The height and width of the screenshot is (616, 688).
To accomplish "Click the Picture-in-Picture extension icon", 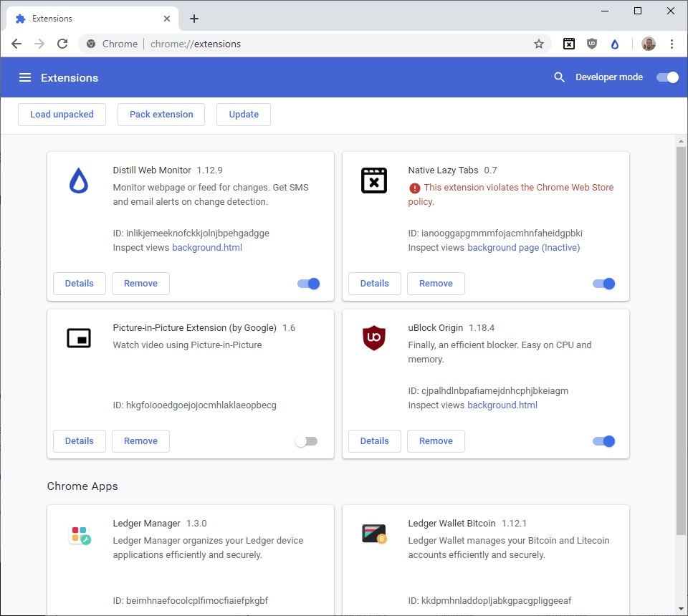I will pos(79,338).
